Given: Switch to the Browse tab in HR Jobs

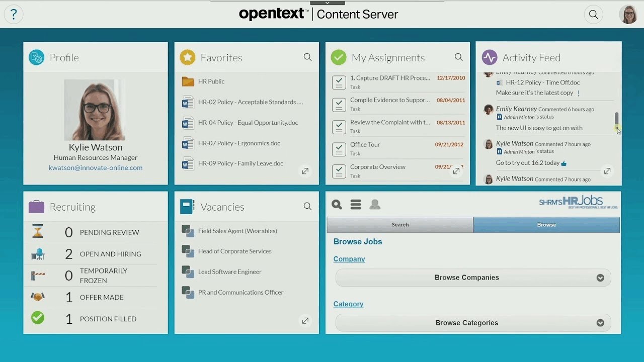Looking at the screenshot, I should click(x=546, y=225).
